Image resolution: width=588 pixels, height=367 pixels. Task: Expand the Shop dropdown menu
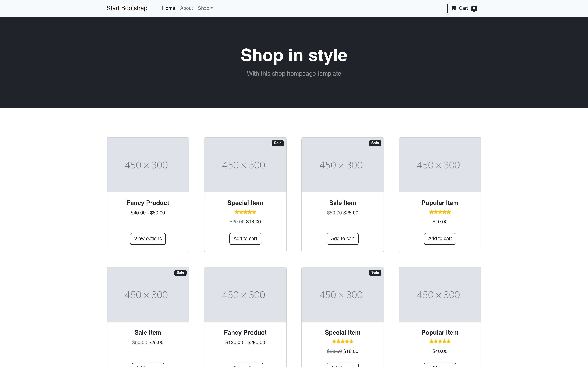pyautogui.click(x=205, y=8)
